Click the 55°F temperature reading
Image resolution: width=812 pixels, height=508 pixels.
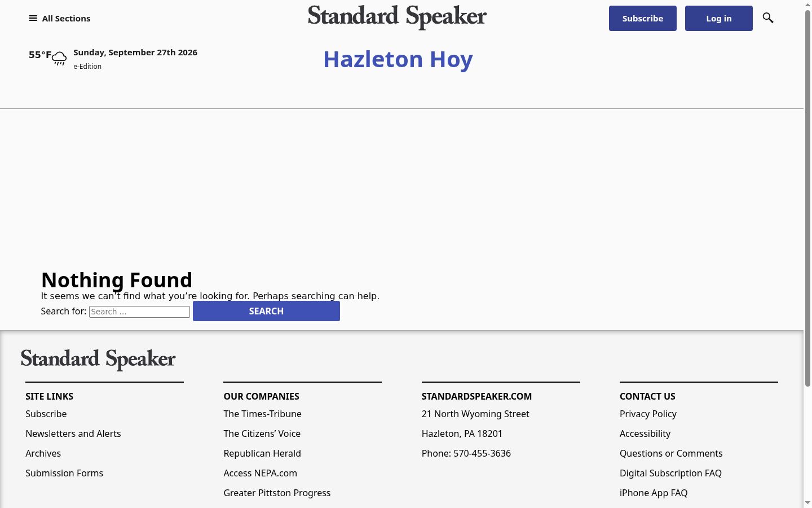click(40, 55)
